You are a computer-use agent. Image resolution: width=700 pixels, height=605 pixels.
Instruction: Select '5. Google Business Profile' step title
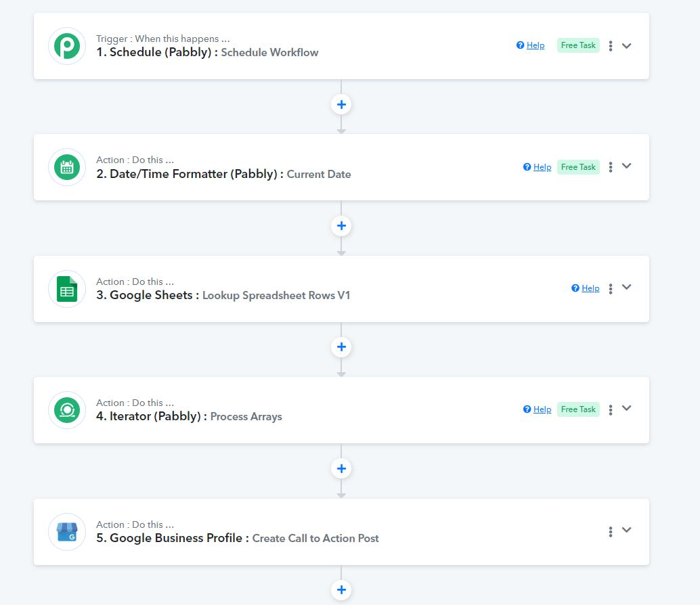(173, 537)
